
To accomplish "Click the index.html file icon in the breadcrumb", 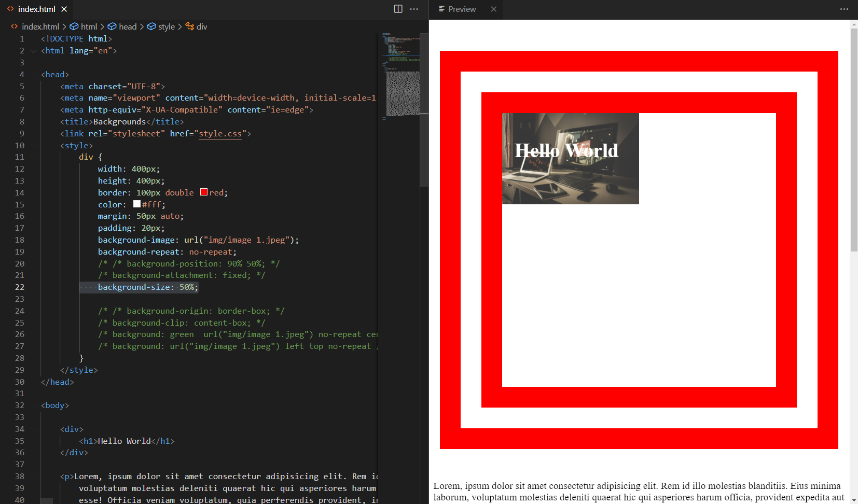I will click(x=13, y=26).
